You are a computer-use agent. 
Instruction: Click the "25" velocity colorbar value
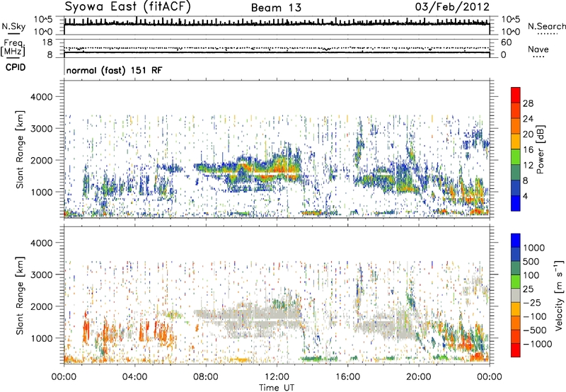click(528, 289)
